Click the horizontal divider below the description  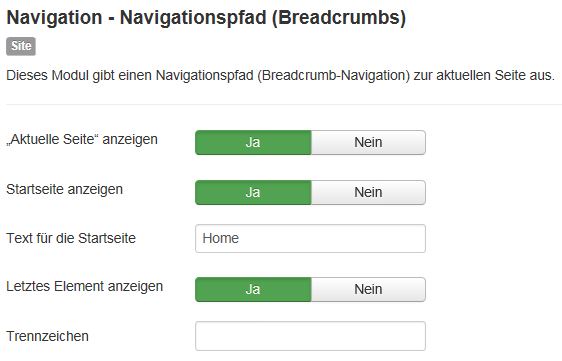pos(284,105)
